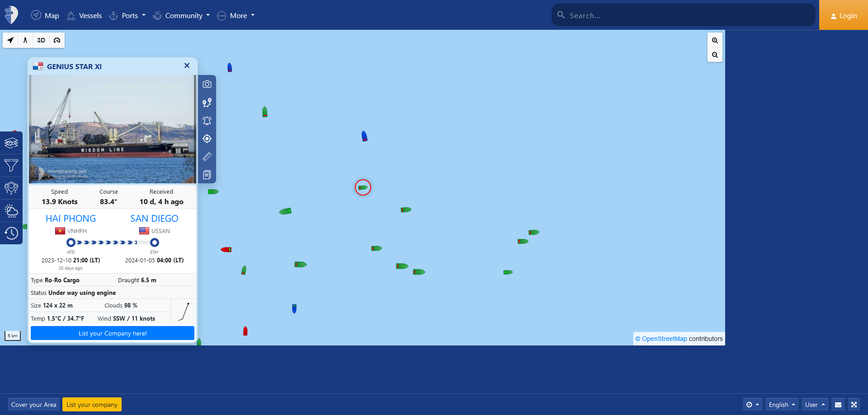Click the MyShipTracking logo
Viewport: 868px width, 415px height.
coord(11,15)
